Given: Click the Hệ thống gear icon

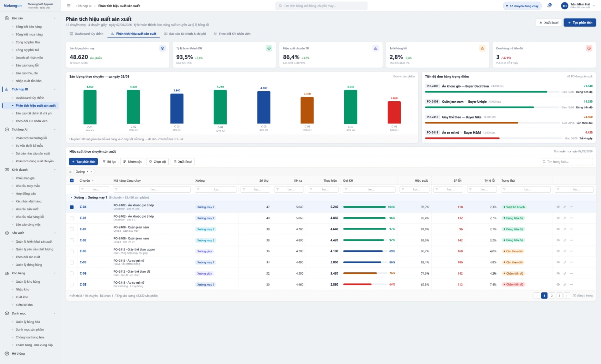Looking at the screenshot, I should (7, 354).
